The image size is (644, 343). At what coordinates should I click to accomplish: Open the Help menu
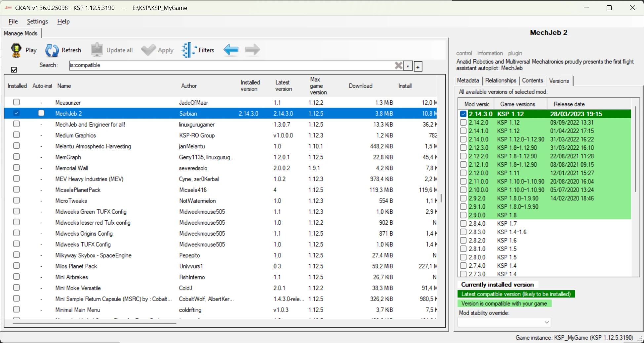pos(63,21)
